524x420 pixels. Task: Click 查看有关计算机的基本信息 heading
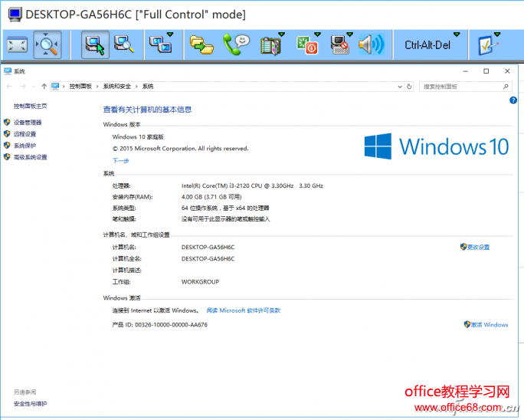pyautogui.click(x=147, y=110)
